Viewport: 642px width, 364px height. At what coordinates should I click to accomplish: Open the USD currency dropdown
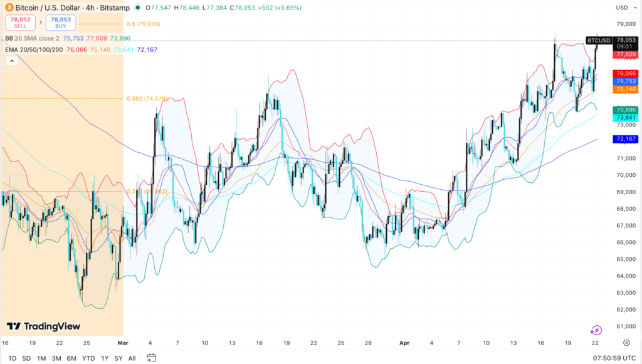click(624, 8)
